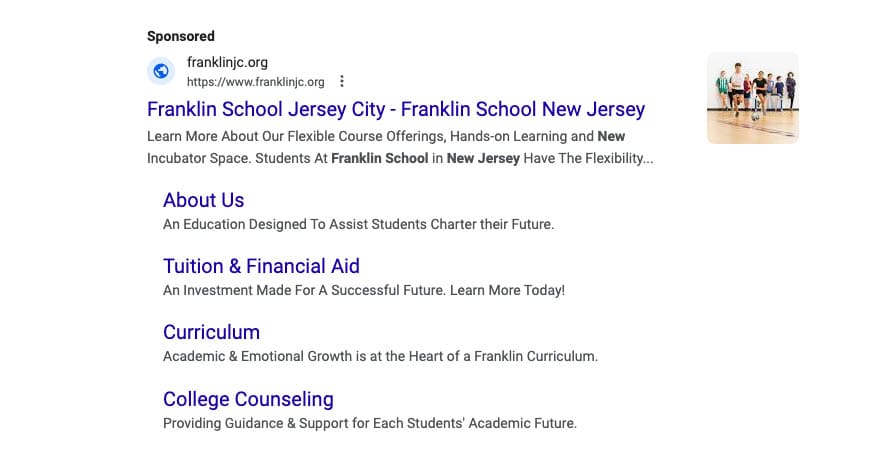Screen dimensions: 882x464
Task: Click the https://www.franklinjc.org URL text
Action: click(255, 82)
